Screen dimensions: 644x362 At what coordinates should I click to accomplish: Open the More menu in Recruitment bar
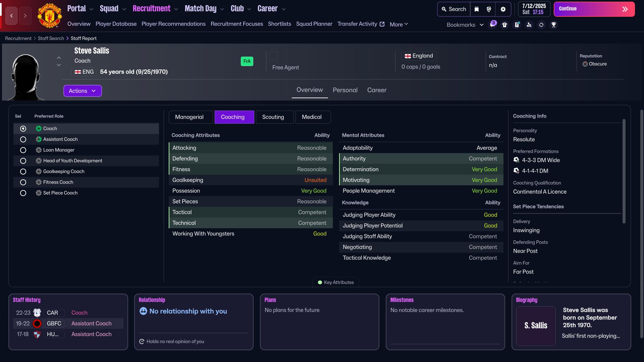[x=398, y=24]
